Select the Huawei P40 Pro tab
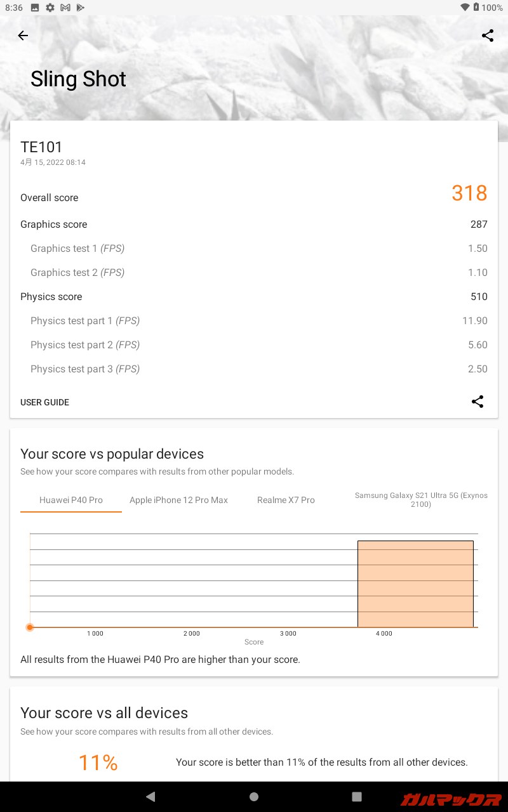 point(71,500)
